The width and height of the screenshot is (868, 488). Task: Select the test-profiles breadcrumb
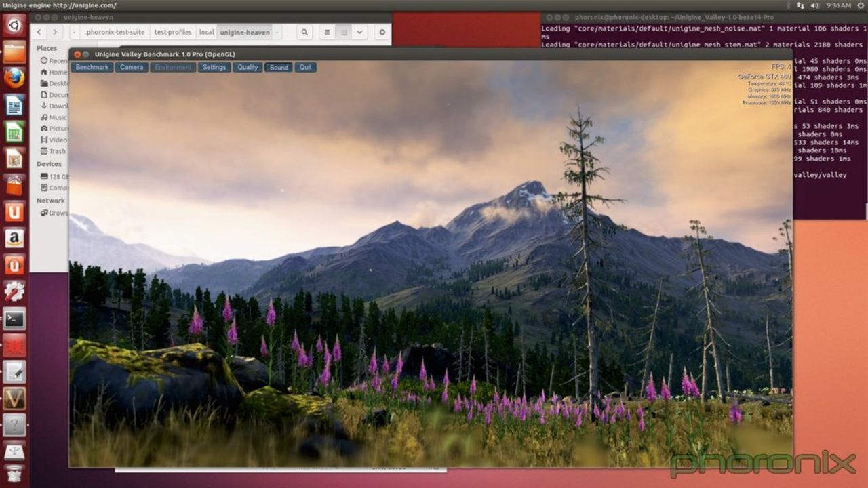pos(175,32)
